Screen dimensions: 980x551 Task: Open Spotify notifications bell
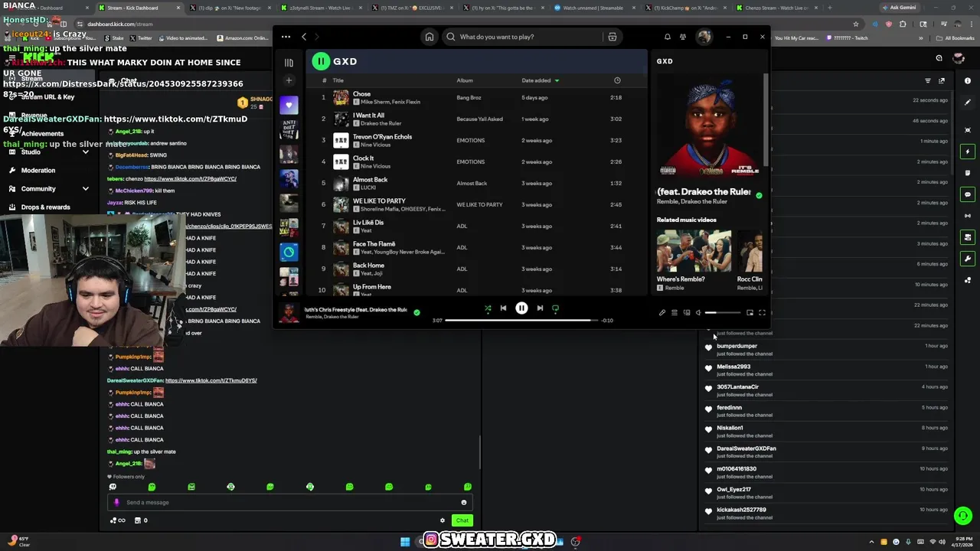[x=668, y=37]
